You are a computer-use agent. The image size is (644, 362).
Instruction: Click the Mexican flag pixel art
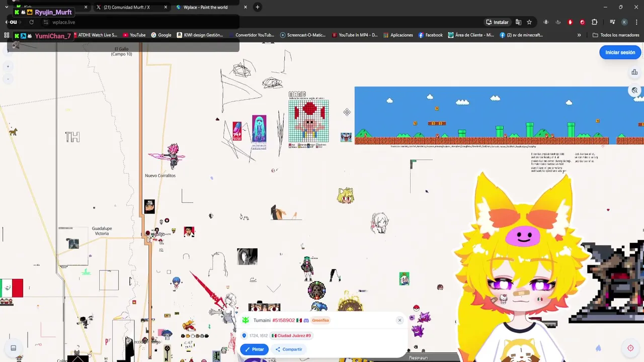(x=12, y=288)
